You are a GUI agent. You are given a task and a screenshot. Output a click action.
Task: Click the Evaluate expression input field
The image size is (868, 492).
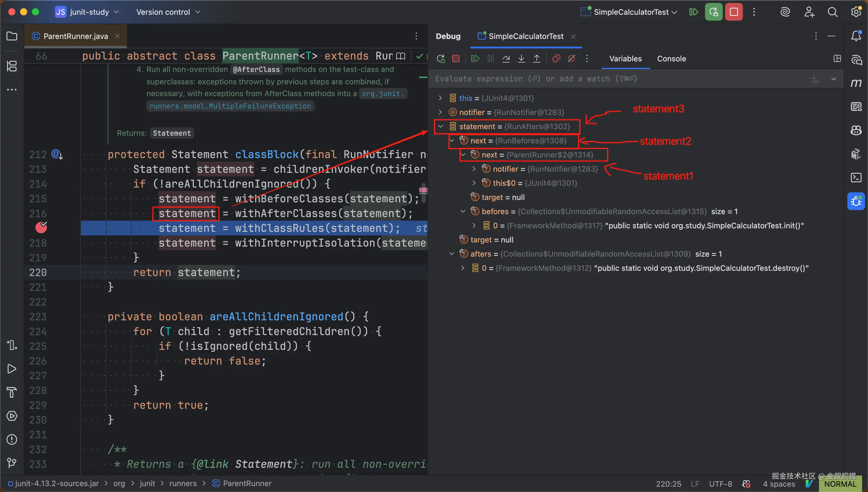tap(609, 79)
